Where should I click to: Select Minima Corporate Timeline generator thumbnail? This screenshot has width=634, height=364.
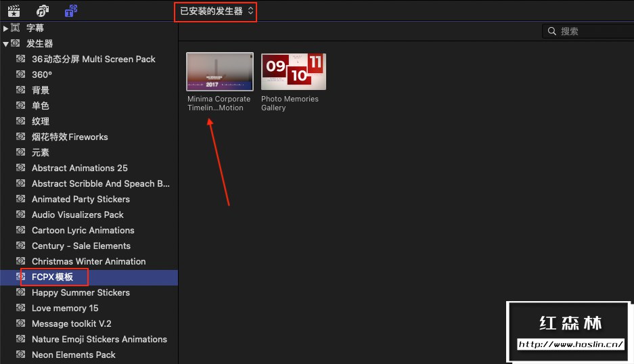click(x=219, y=72)
